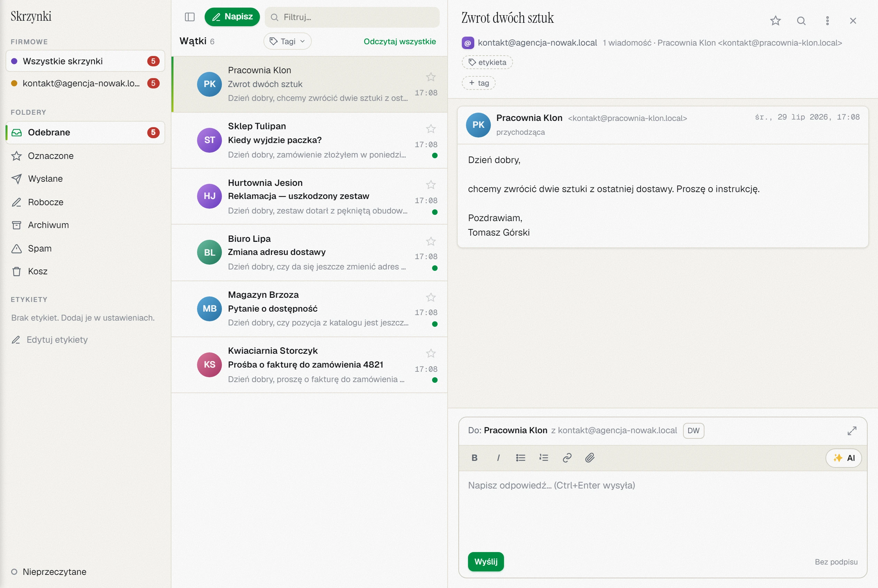The height and width of the screenshot is (588, 878).
Task: Toggle the sidebar panel icon
Action: click(190, 17)
